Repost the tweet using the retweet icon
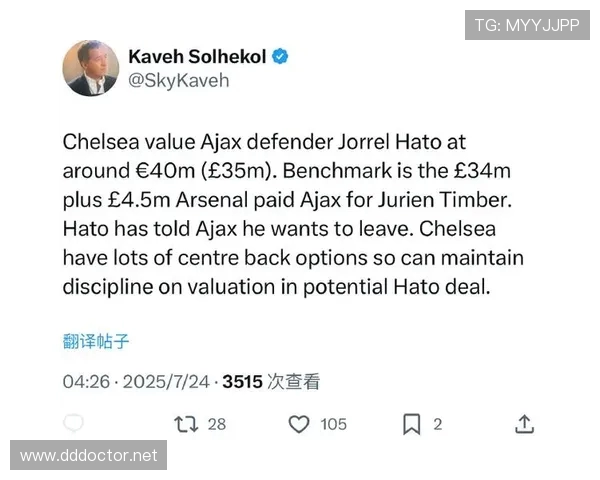The image size is (600, 480). [186, 424]
